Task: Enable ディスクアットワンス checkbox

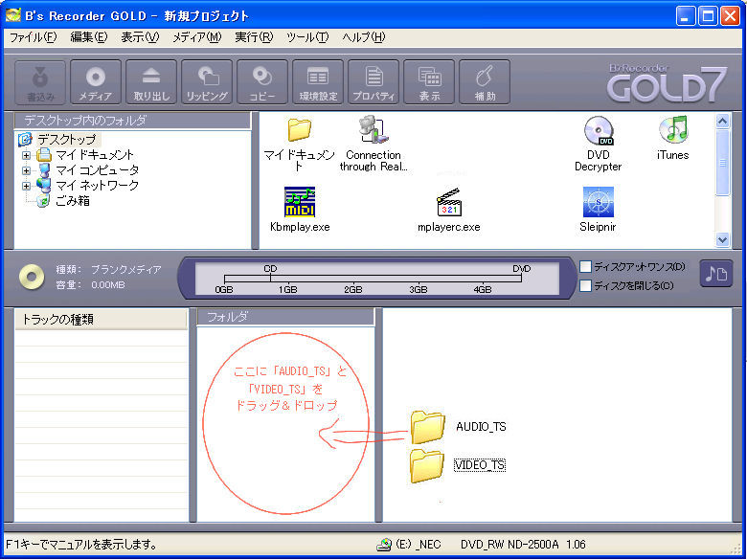Action: point(585,267)
